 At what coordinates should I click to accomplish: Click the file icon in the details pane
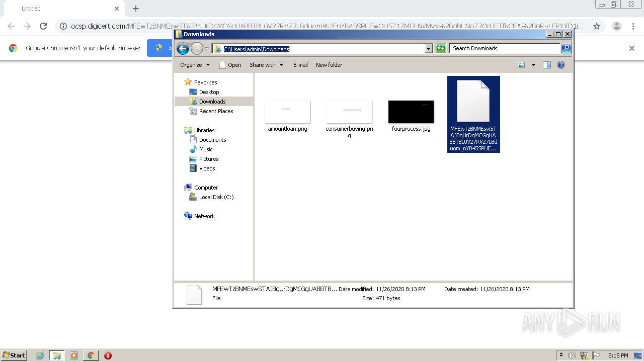(x=194, y=294)
